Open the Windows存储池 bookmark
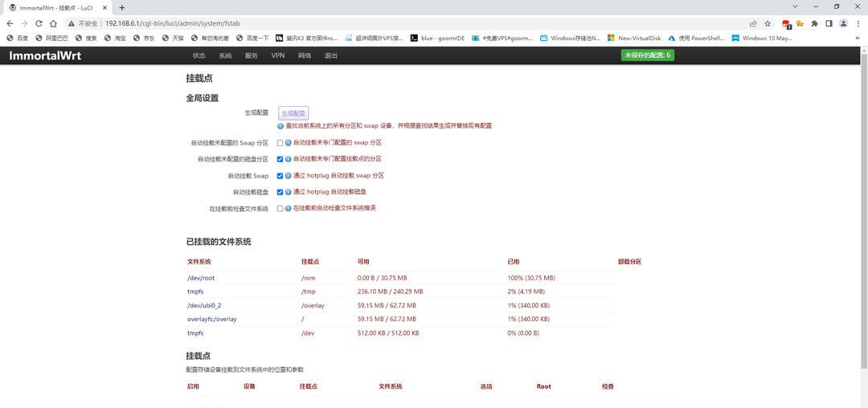This screenshot has height=408, width=868. pos(571,38)
